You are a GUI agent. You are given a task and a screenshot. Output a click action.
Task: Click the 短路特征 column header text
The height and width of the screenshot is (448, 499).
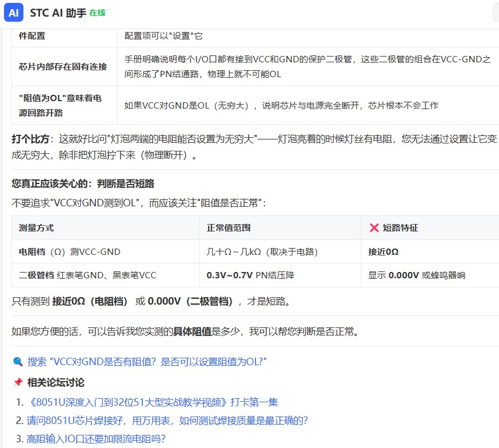click(x=400, y=228)
